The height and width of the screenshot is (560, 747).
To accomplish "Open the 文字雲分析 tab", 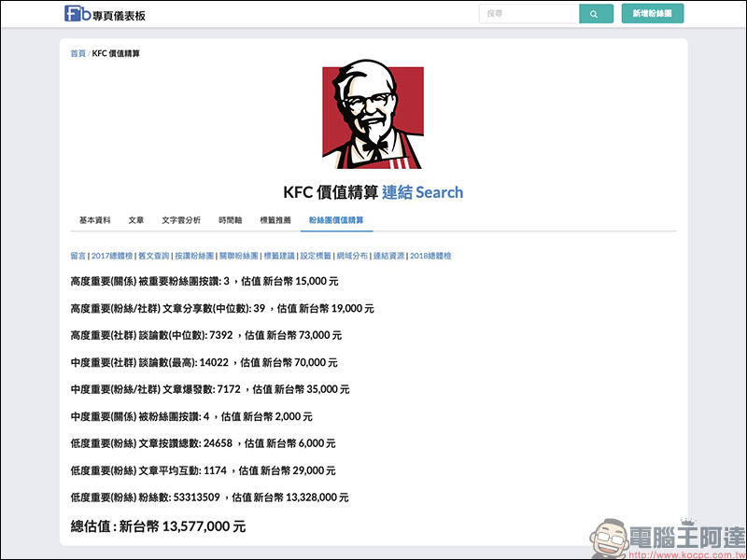I will [181, 220].
